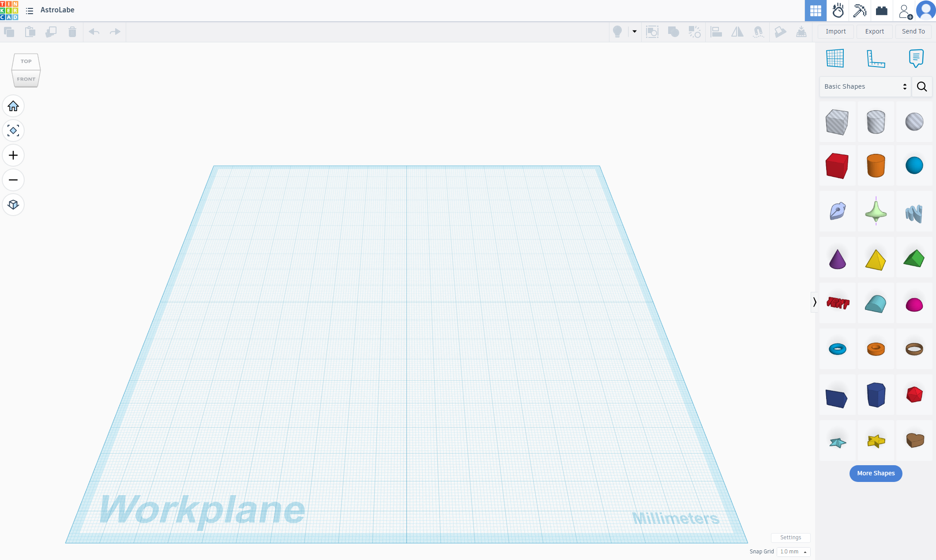This screenshot has height=560, width=936.
Task: Toggle orthographic perspective view cube icon
Action: (13, 205)
